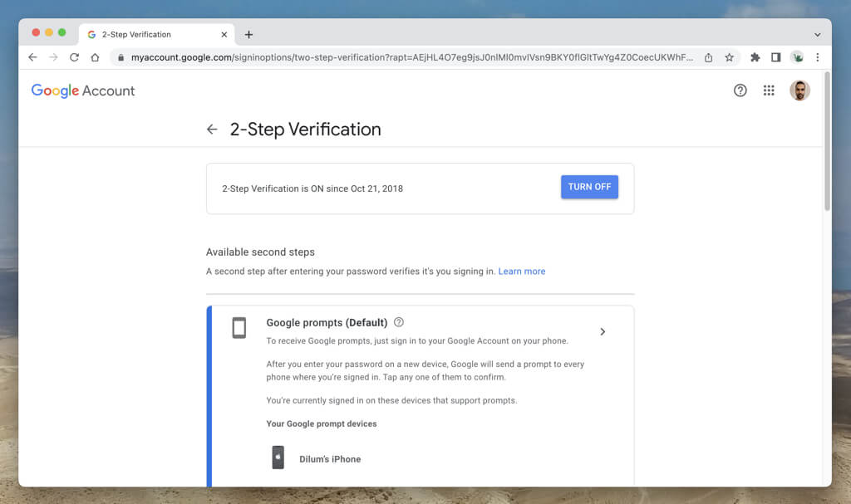Open the Chrome extensions puzzle icon
851x504 pixels.
(x=755, y=57)
